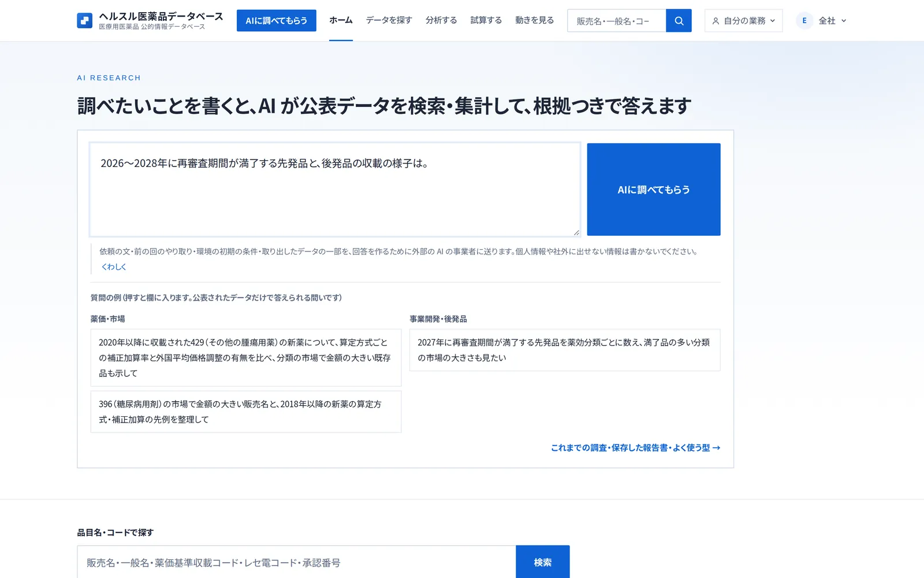Click the magnifier search icon button
Image resolution: width=924 pixels, height=578 pixels.
(679, 21)
